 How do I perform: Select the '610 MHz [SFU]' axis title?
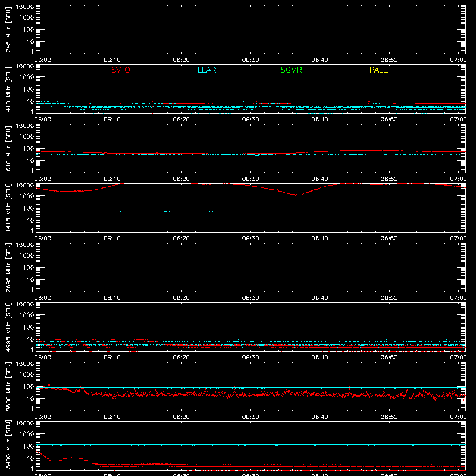8,148
